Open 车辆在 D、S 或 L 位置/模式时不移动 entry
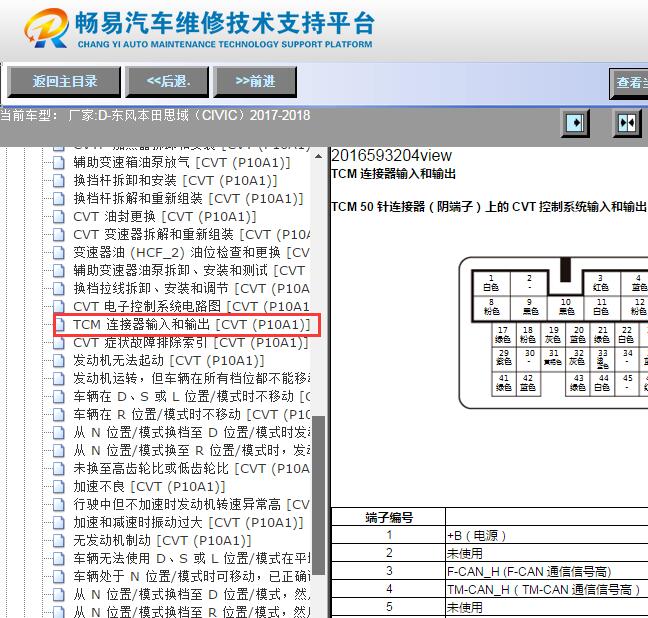This screenshot has width=648, height=618. coord(191,397)
